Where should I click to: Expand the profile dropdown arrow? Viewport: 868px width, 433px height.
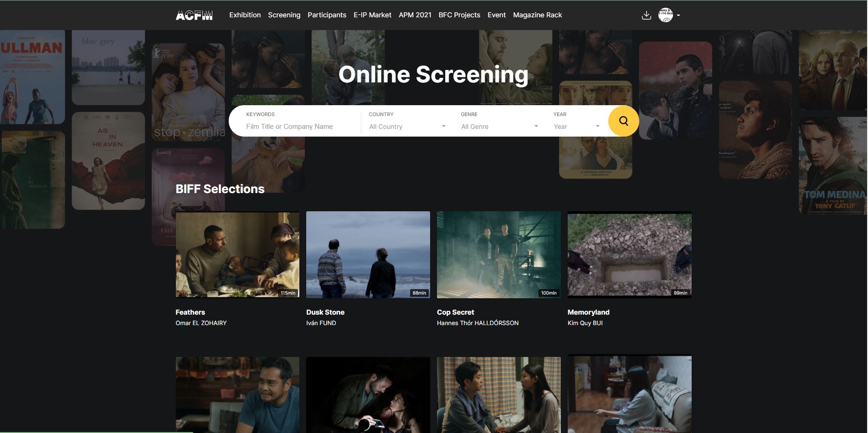tap(678, 15)
